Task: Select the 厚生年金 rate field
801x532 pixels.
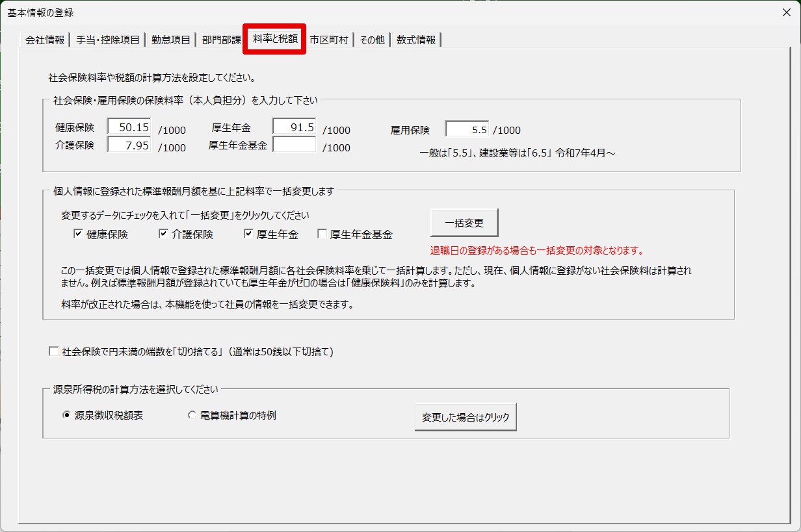Action: [294, 128]
